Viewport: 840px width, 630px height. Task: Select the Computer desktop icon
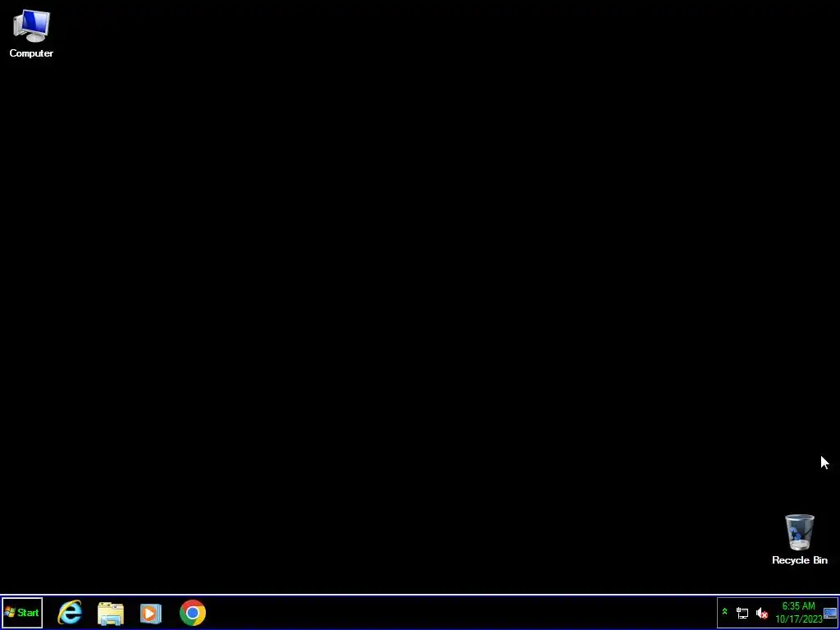coord(31,34)
